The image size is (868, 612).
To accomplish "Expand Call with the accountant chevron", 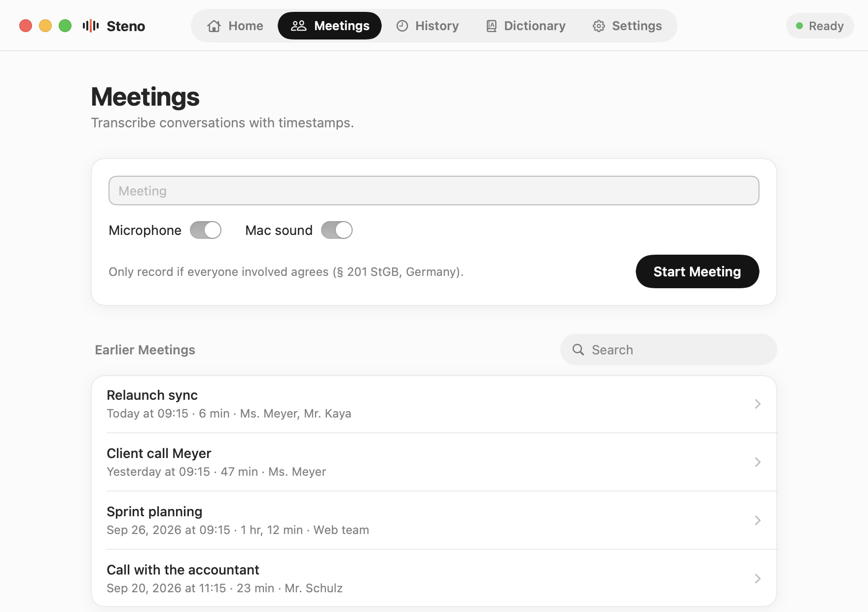I will click(758, 579).
